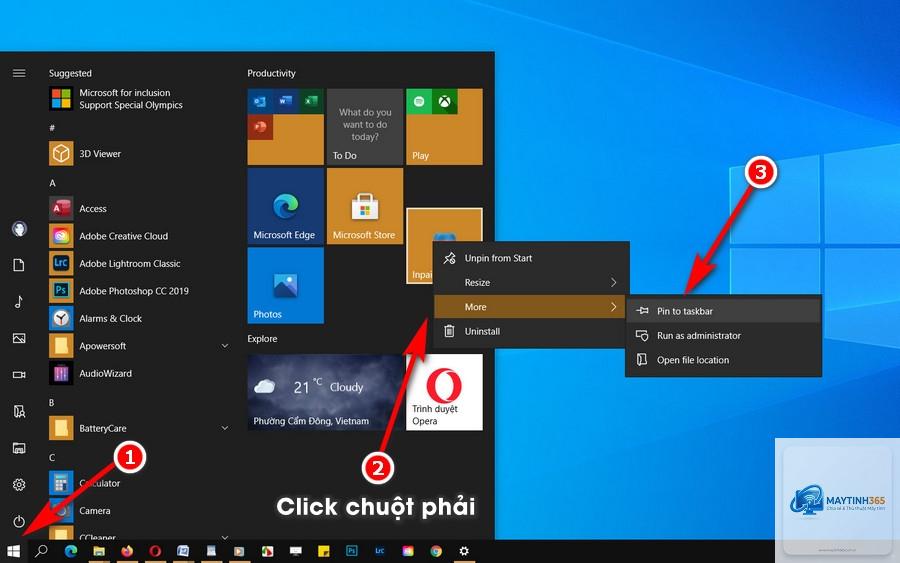Click the Windows Start button
This screenshot has height=563, width=900.
pos(13,552)
